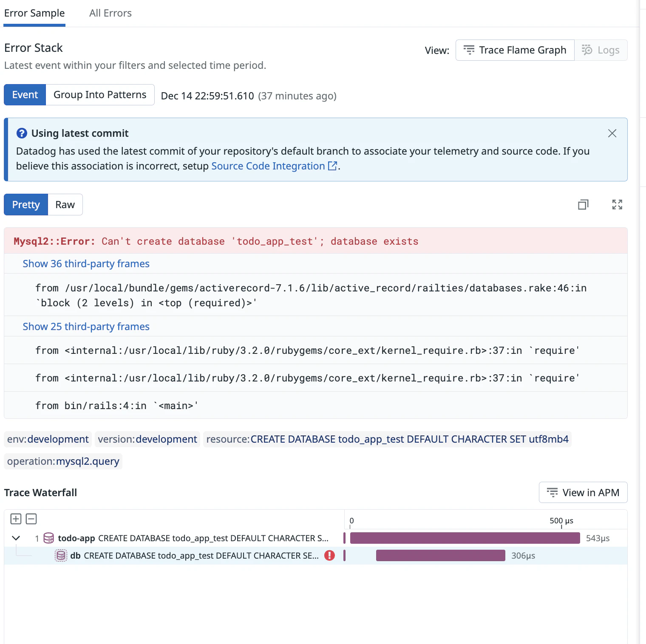The height and width of the screenshot is (644, 646).
Task: Click the Mysql2::Error message header
Action: pos(316,241)
